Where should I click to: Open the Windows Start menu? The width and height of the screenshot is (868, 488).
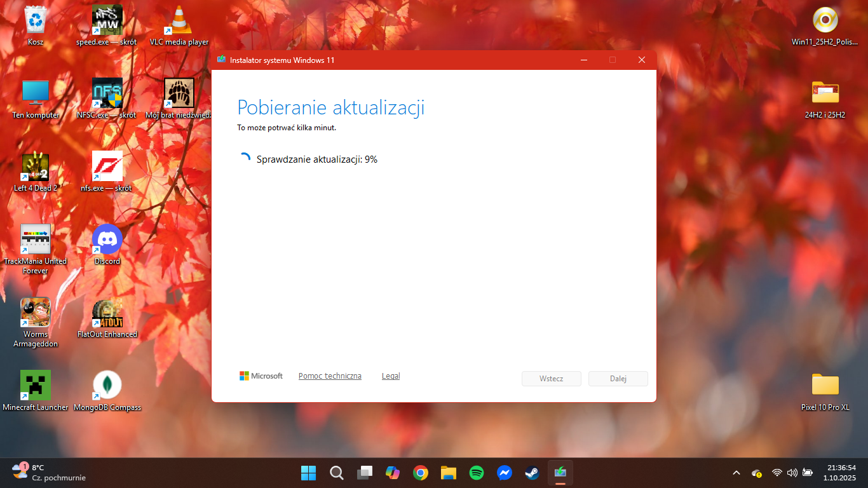pyautogui.click(x=308, y=473)
